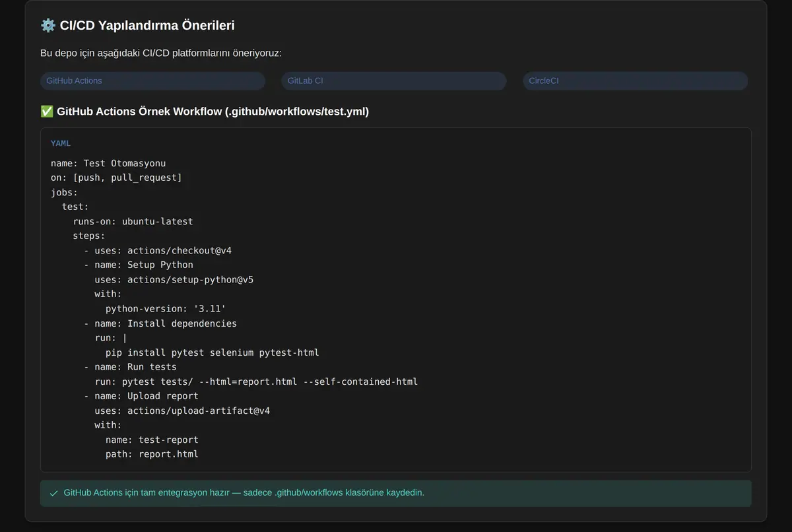
Task: Select the GitHub Actions platform chip
Action: tap(152, 81)
